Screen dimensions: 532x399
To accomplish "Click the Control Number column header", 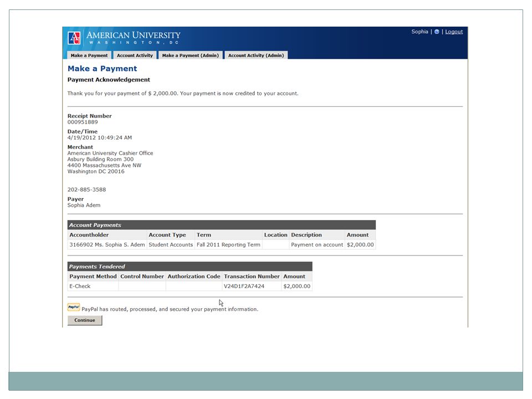I will pos(142,277).
